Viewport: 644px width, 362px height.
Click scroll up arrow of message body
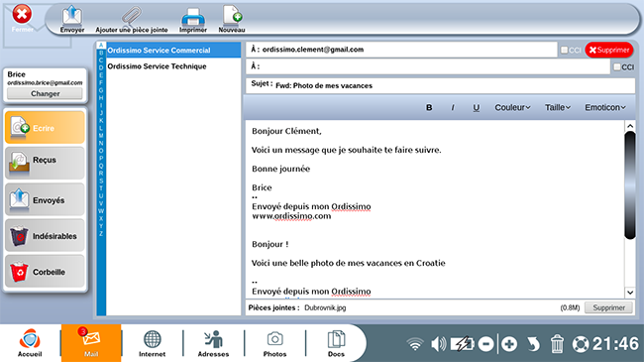[x=630, y=126]
